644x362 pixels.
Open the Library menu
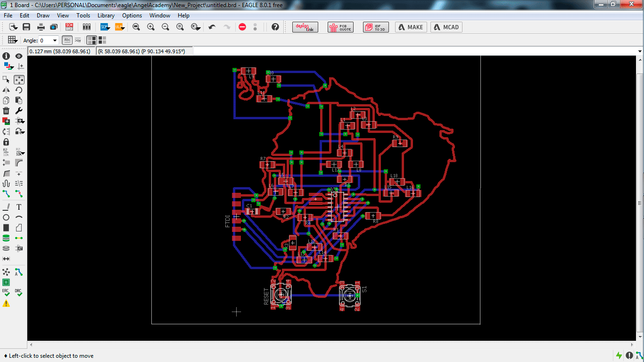tap(106, 16)
